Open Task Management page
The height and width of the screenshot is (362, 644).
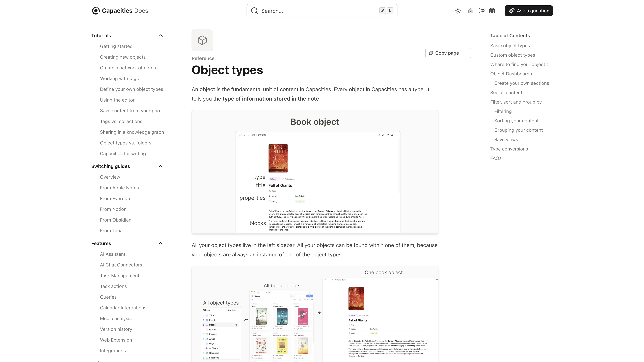pos(120,276)
